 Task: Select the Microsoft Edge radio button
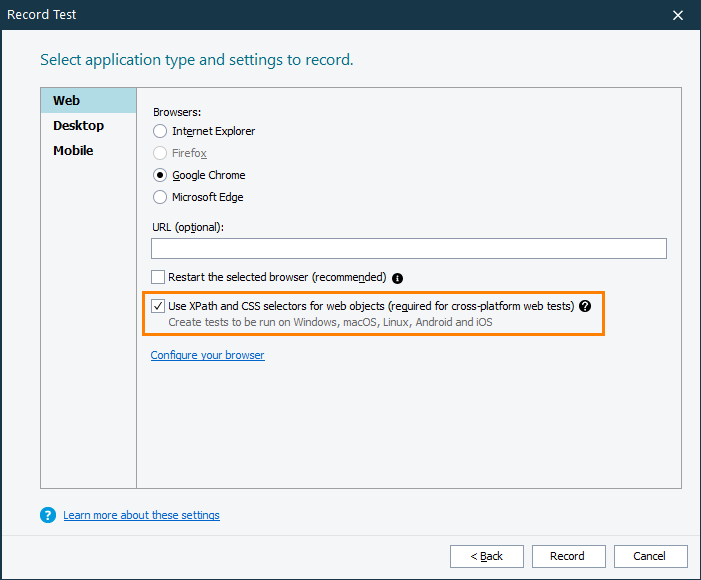point(160,197)
